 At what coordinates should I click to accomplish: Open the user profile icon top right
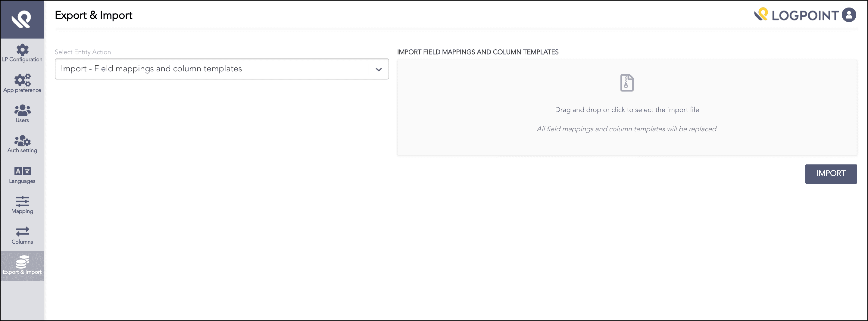pos(849,15)
